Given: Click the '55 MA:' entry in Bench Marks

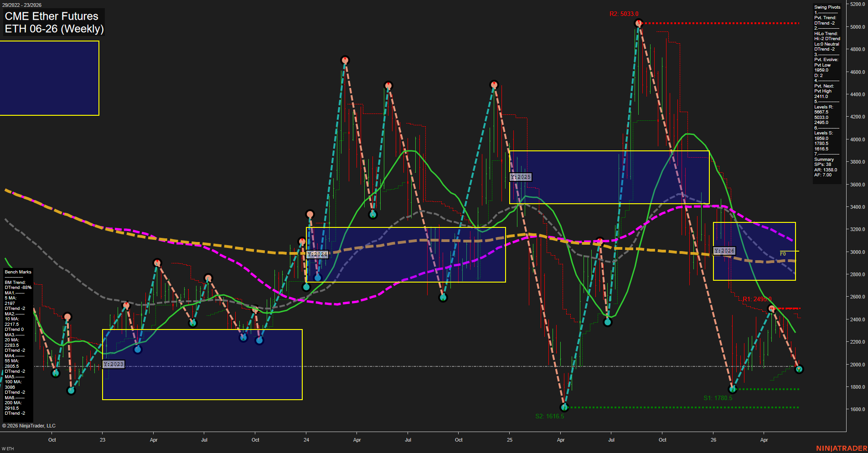Looking at the screenshot, I should 11,361.
